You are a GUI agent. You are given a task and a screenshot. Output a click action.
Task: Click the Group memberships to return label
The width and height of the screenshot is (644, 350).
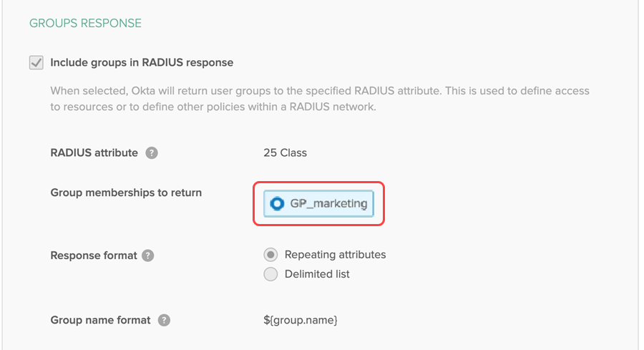tap(126, 193)
